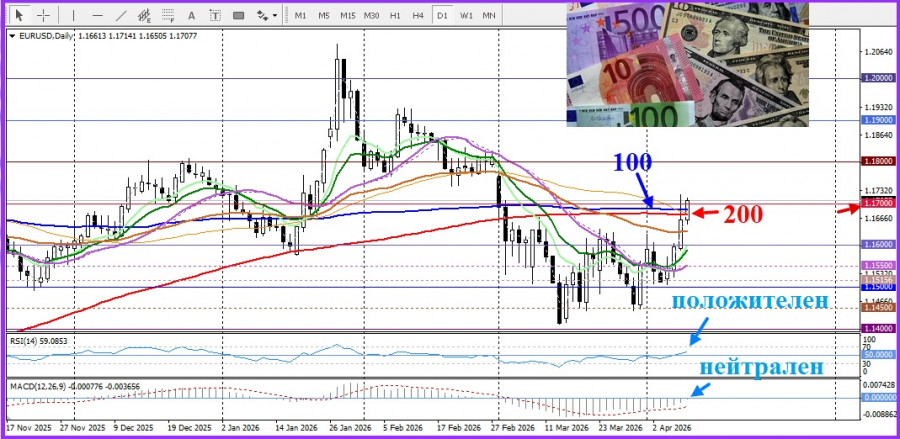Choose the Vertical Line drawing tool
Viewport: 900px width, 439px height.
(73, 15)
